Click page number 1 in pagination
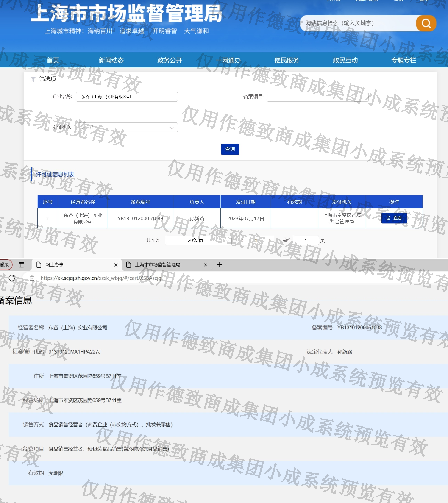The height and width of the screenshot is (503, 448). click(x=256, y=240)
